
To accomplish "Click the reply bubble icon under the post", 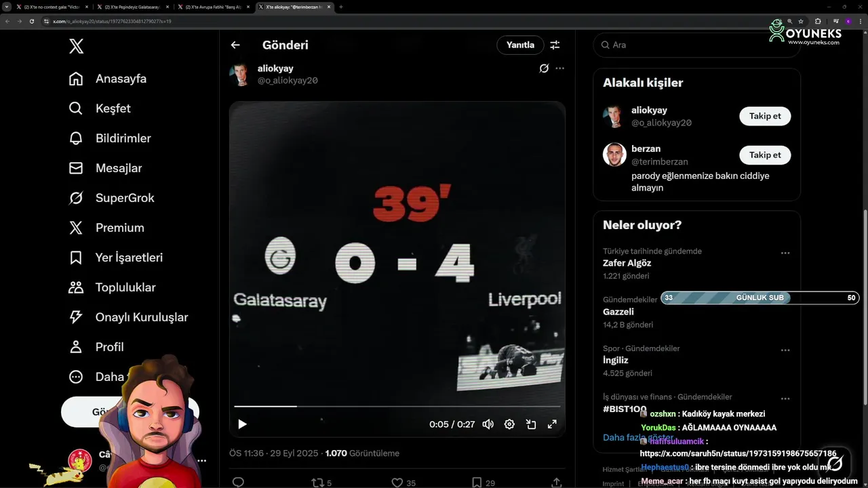I will pyautogui.click(x=238, y=483).
